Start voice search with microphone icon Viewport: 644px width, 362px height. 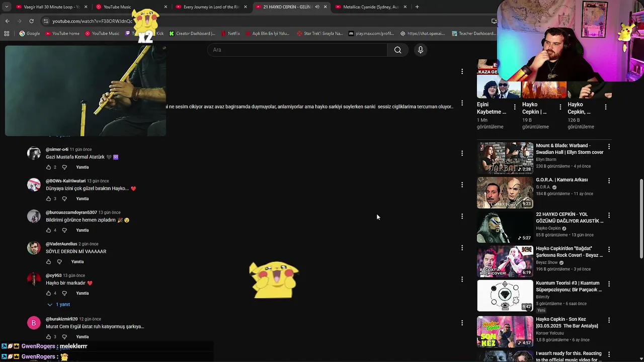click(x=421, y=50)
